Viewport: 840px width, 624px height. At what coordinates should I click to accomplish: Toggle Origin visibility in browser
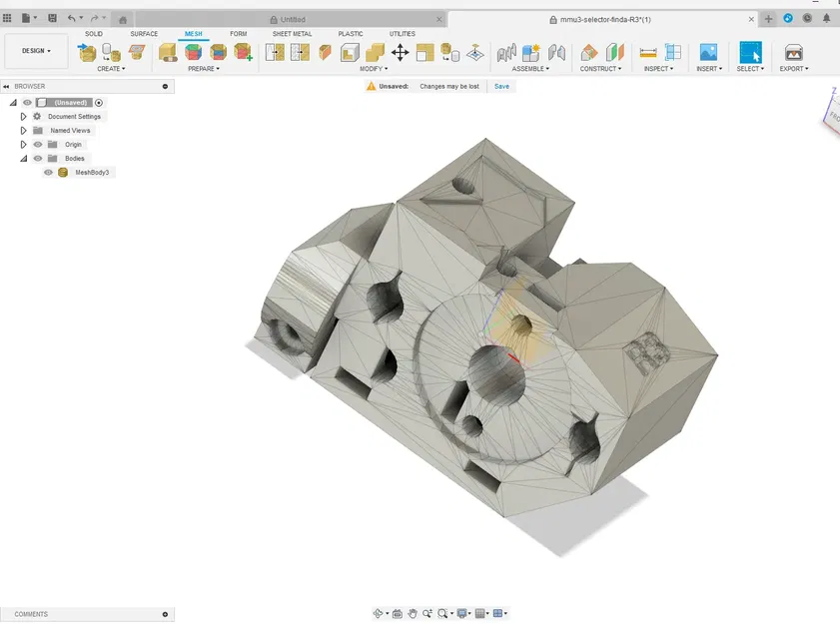point(37,144)
